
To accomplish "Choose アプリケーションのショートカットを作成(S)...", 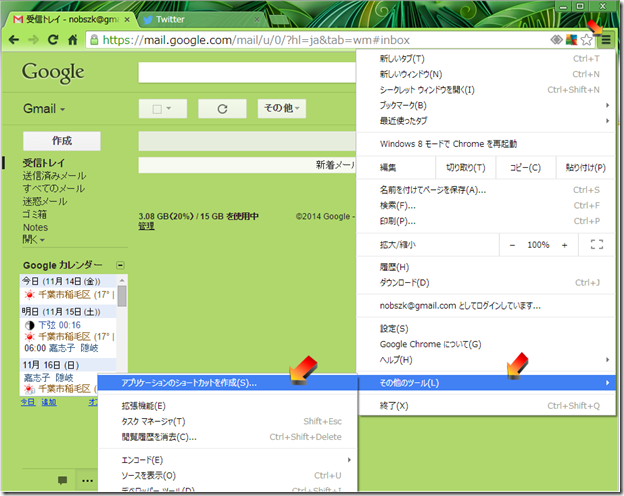I will [x=228, y=383].
